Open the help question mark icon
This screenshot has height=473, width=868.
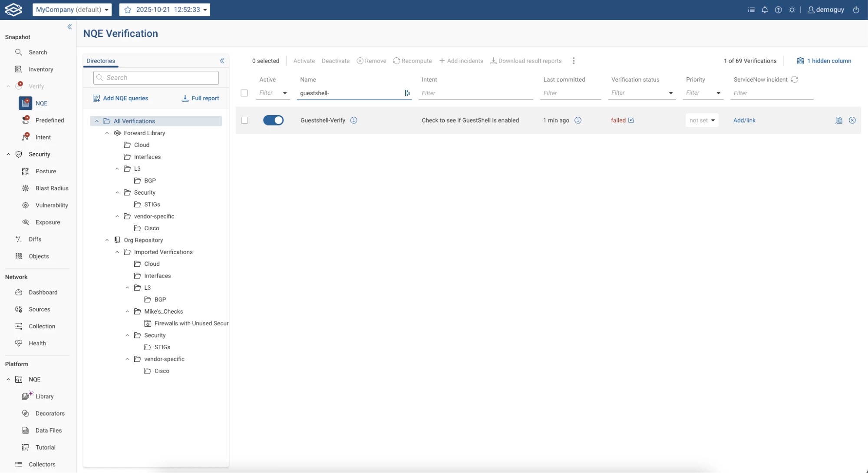point(778,10)
